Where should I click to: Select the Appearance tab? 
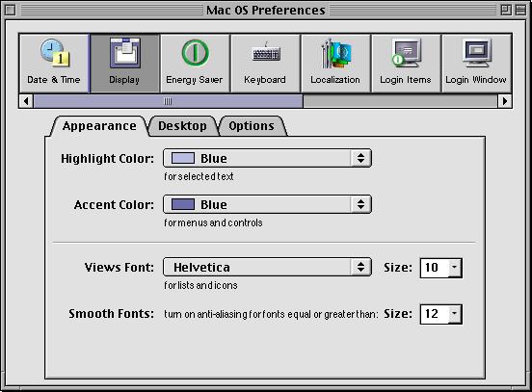[99, 126]
